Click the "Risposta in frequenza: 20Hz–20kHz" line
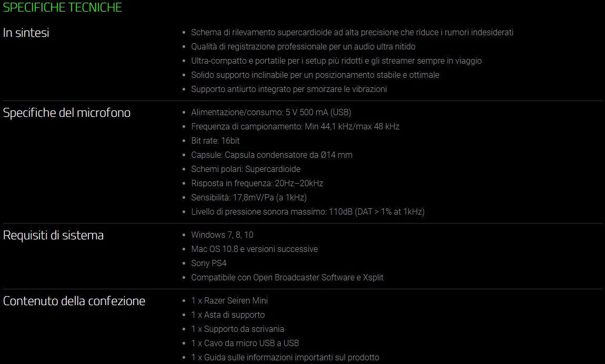The width and height of the screenshot is (605, 364). 257,184
